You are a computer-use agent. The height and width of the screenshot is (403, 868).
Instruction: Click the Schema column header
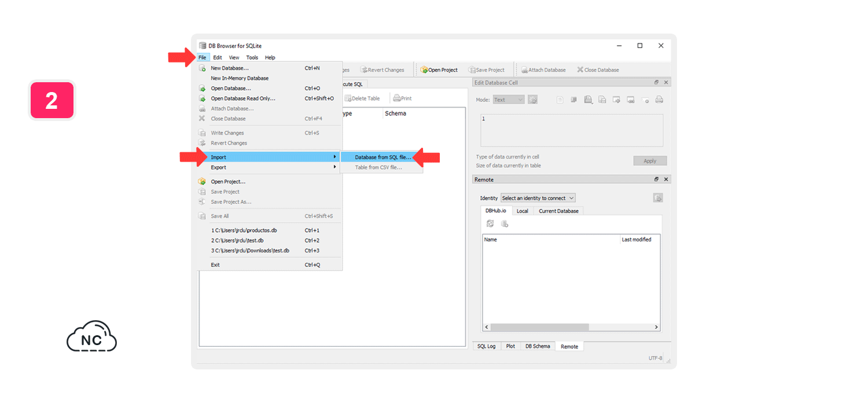395,113
